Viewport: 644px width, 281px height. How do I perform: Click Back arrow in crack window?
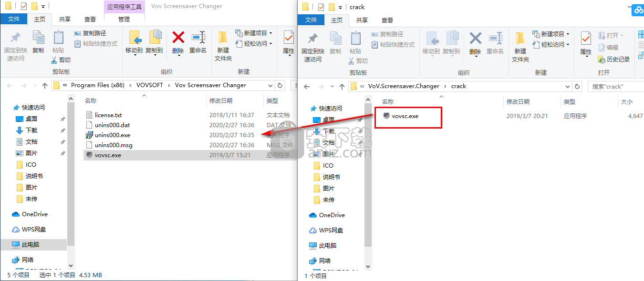[x=307, y=86]
